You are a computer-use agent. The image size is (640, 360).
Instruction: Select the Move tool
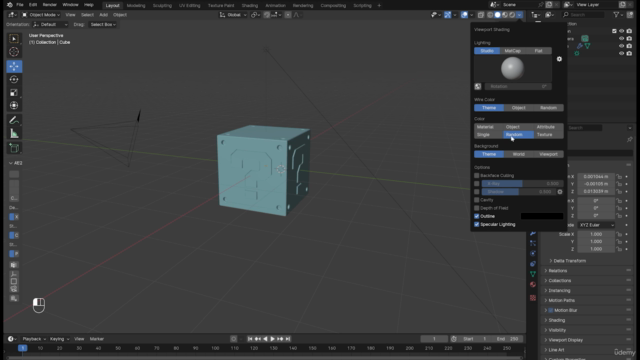[x=14, y=66]
